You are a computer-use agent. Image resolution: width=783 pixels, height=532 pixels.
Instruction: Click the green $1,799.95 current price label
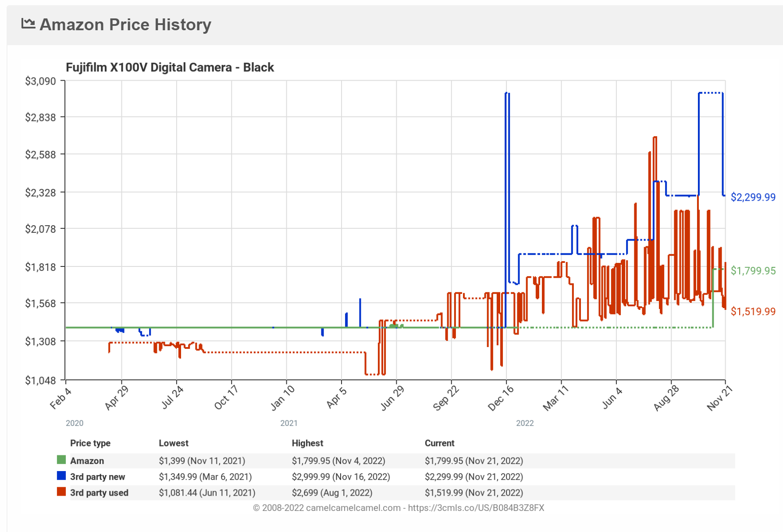pos(753,271)
